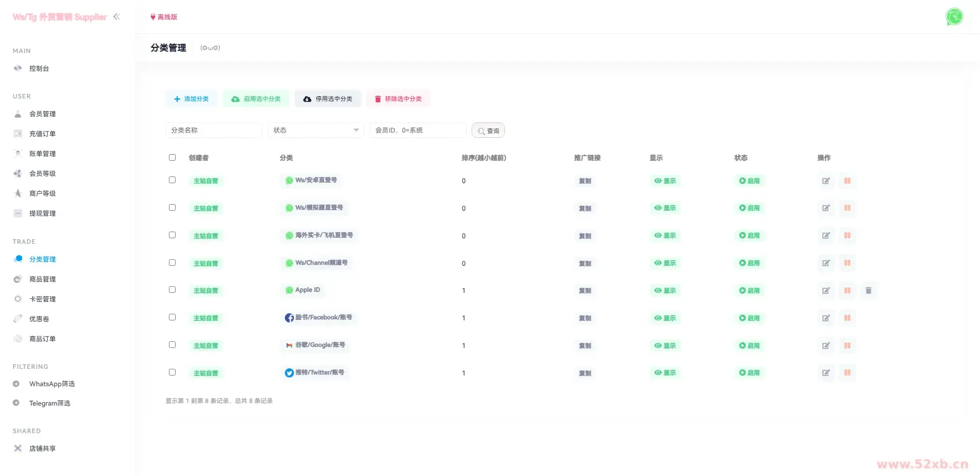Open user avatar at top right
This screenshot has width=980, height=476.
(953, 17)
